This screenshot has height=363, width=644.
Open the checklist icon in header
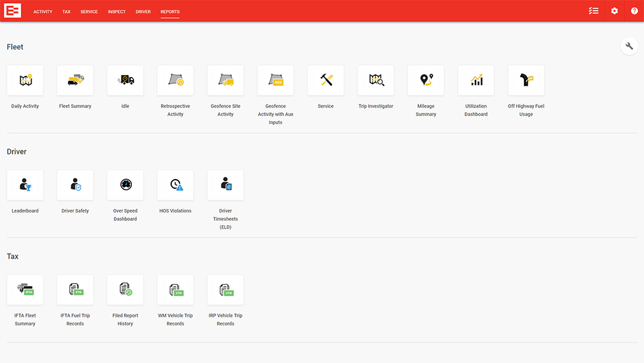pyautogui.click(x=593, y=11)
